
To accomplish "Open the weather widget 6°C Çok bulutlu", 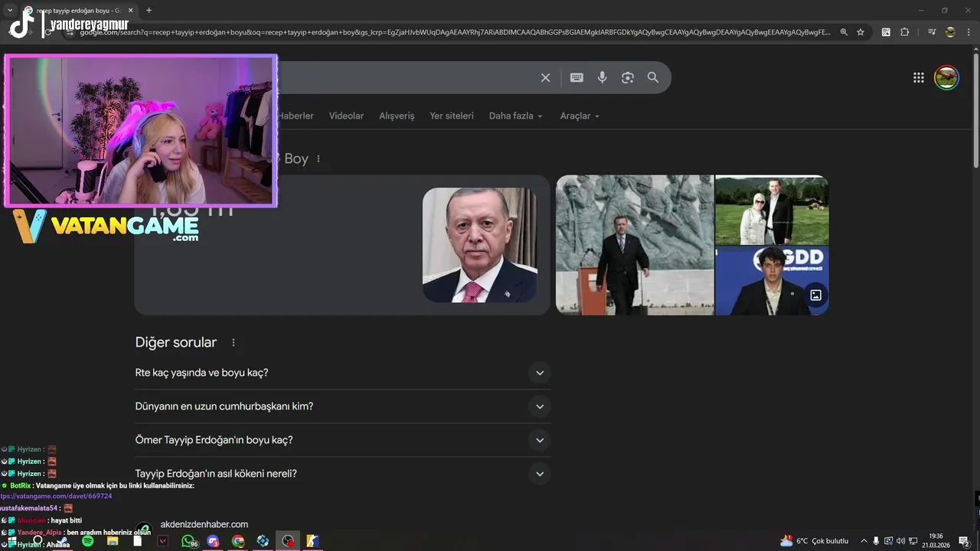I will click(814, 541).
